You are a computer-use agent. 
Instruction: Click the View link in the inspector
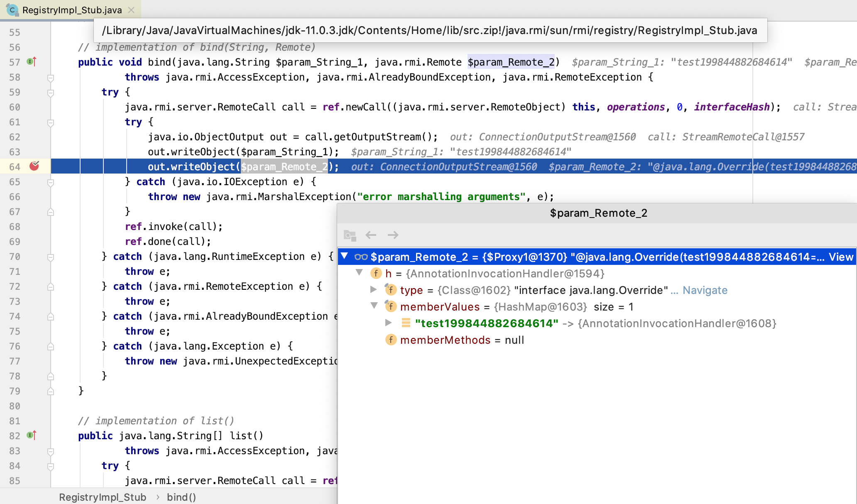[841, 257]
